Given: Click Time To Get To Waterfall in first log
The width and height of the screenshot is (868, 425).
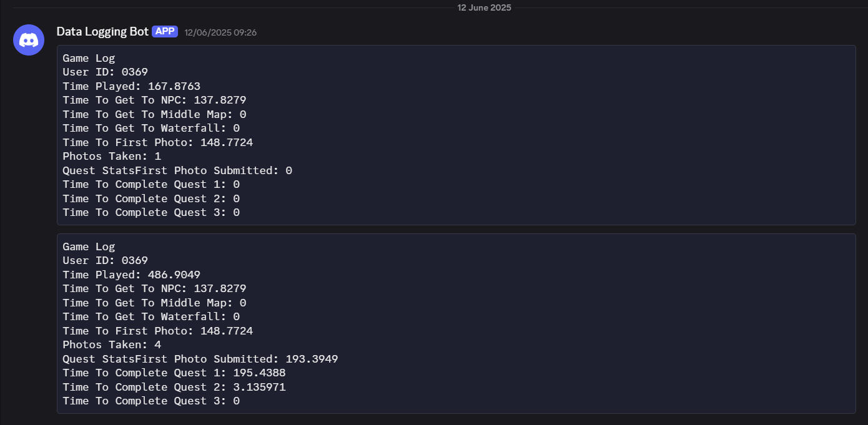Looking at the screenshot, I should 151,128.
